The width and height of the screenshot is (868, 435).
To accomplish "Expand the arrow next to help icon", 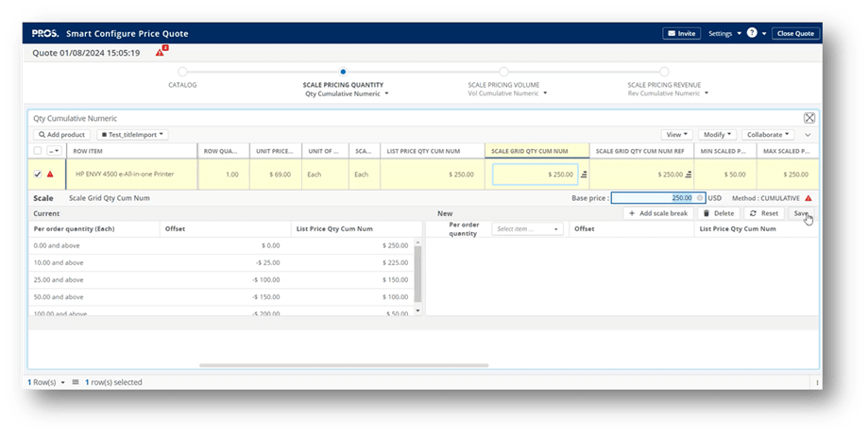I will click(764, 34).
